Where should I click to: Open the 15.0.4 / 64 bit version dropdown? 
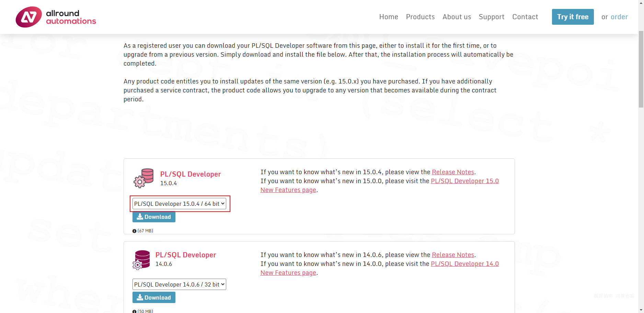[179, 204]
